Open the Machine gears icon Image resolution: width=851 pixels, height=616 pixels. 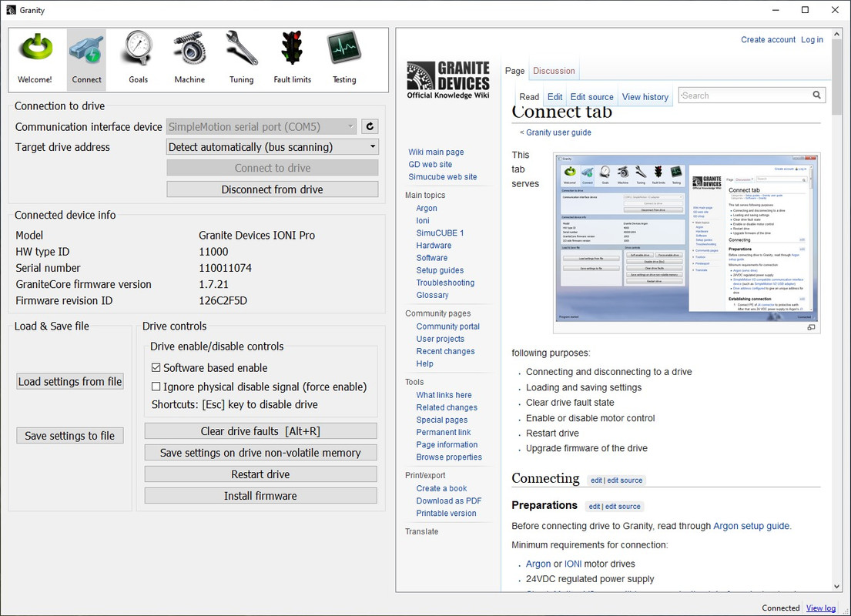(x=189, y=59)
